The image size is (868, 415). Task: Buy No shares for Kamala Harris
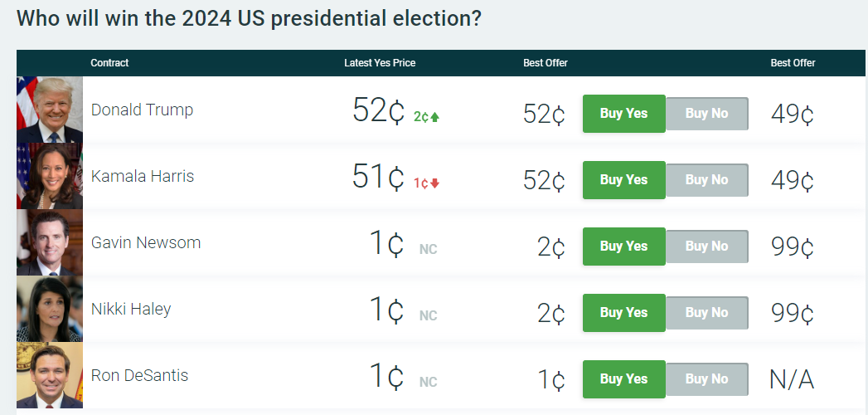(707, 180)
